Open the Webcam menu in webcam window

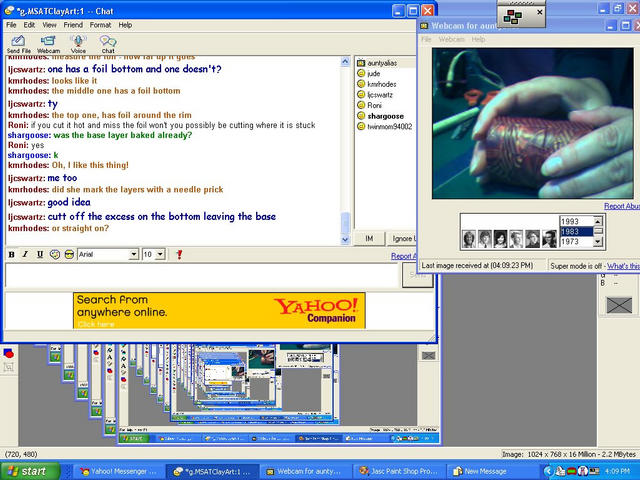tap(451, 39)
